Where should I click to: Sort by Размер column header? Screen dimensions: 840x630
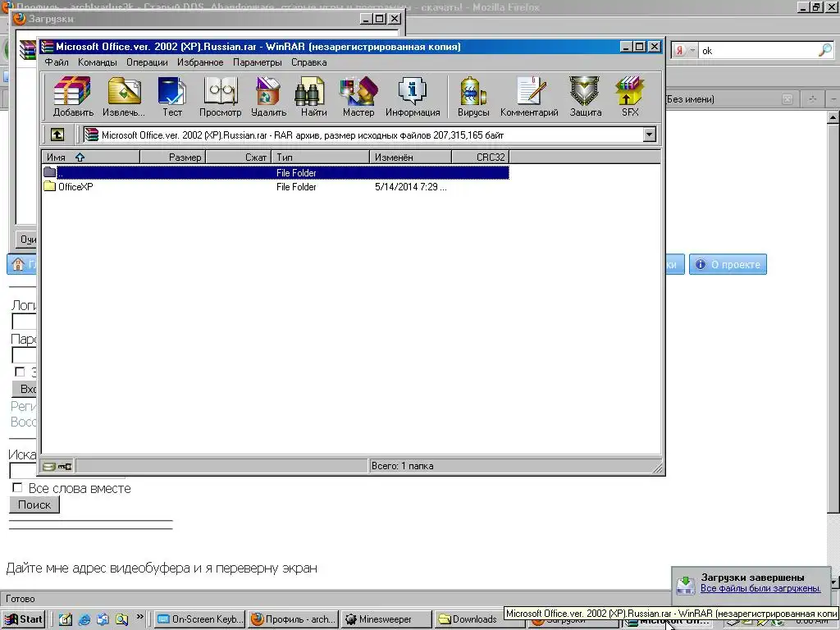click(172, 157)
